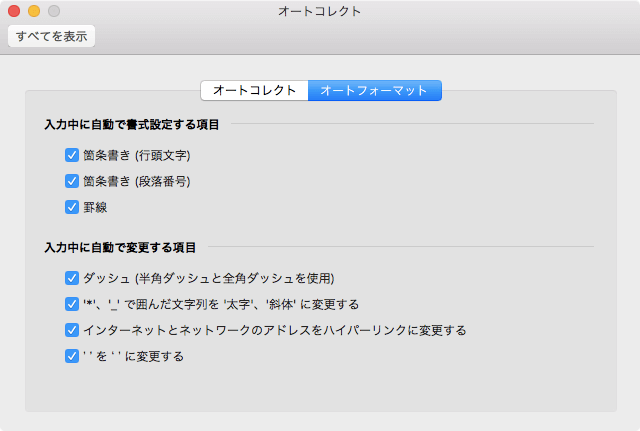Viewport: 640px width, 431px height.
Task: Toggle the ' ' を ' ' に変更する checkbox
Action: tap(72, 356)
